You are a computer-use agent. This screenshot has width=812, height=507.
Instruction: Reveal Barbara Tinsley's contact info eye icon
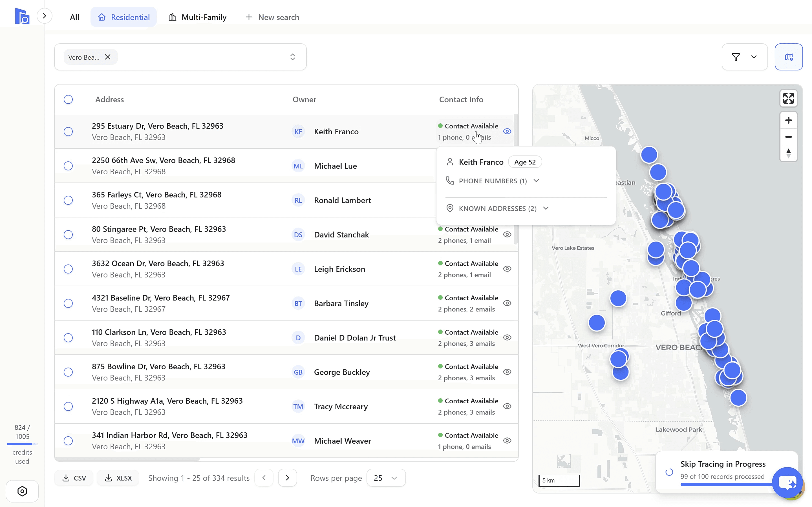click(507, 303)
